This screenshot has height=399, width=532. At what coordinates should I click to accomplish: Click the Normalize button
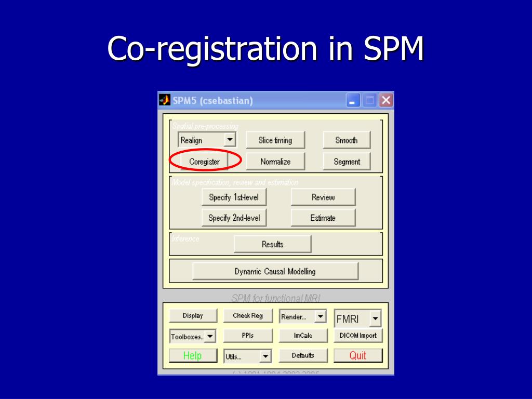point(275,162)
